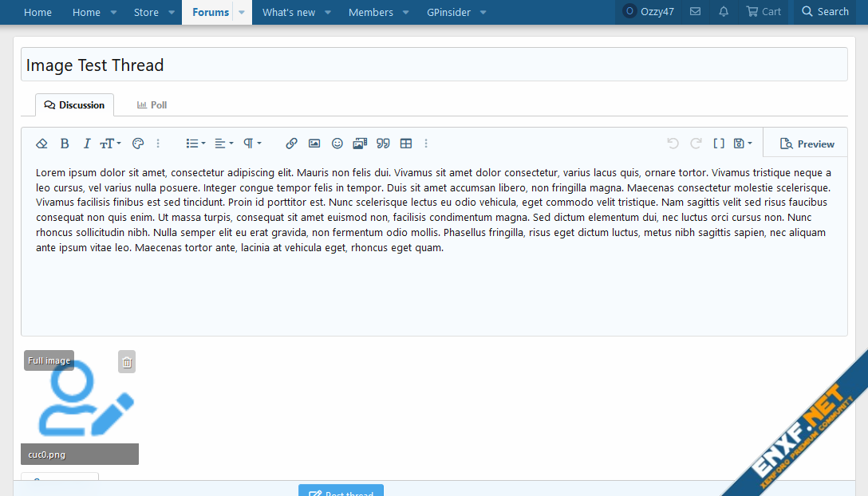Expand the font size dropdown
Viewport: 868px width, 496px height.
110,144
